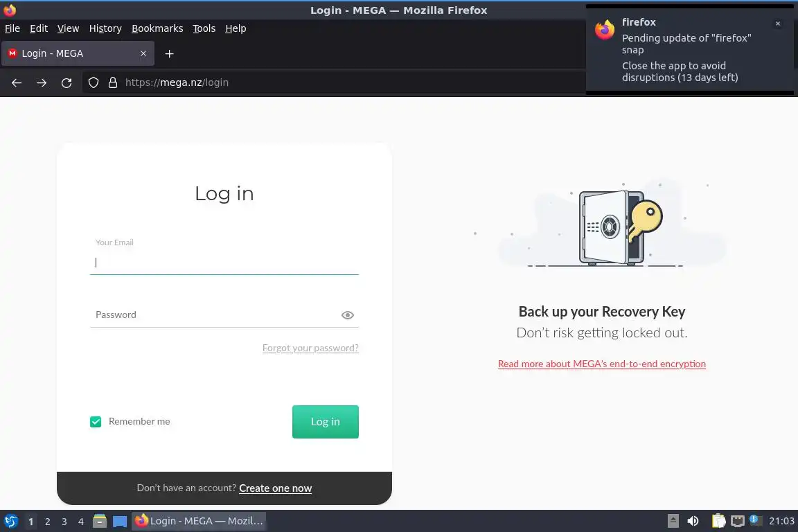Click the Don't risk getting locked out text
798x532 pixels.
click(601, 333)
